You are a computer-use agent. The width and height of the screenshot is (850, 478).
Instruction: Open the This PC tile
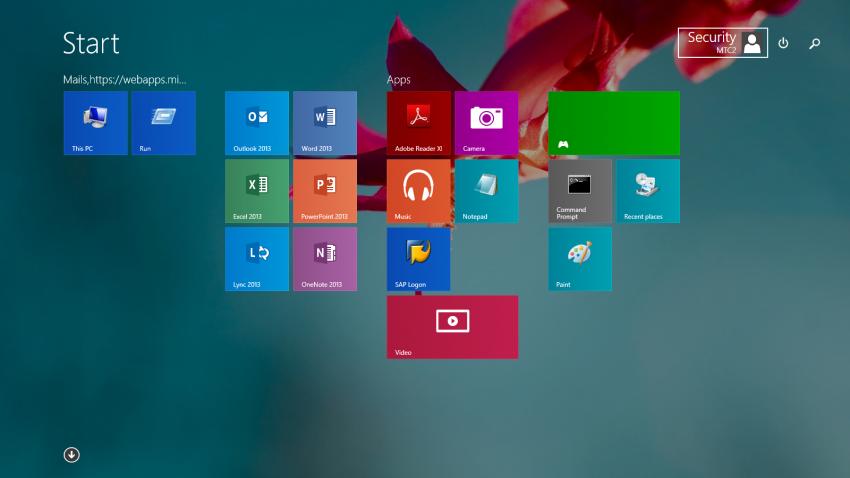(x=95, y=123)
